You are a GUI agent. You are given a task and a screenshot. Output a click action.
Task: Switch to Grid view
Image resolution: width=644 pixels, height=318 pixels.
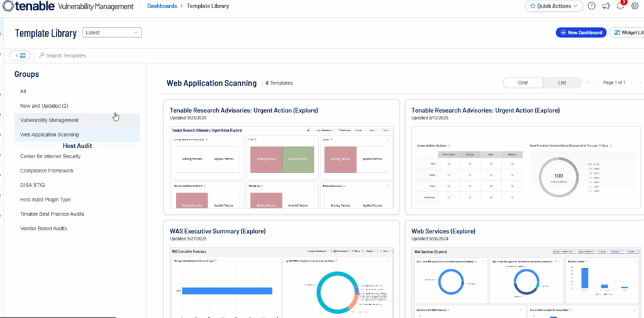coord(522,82)
